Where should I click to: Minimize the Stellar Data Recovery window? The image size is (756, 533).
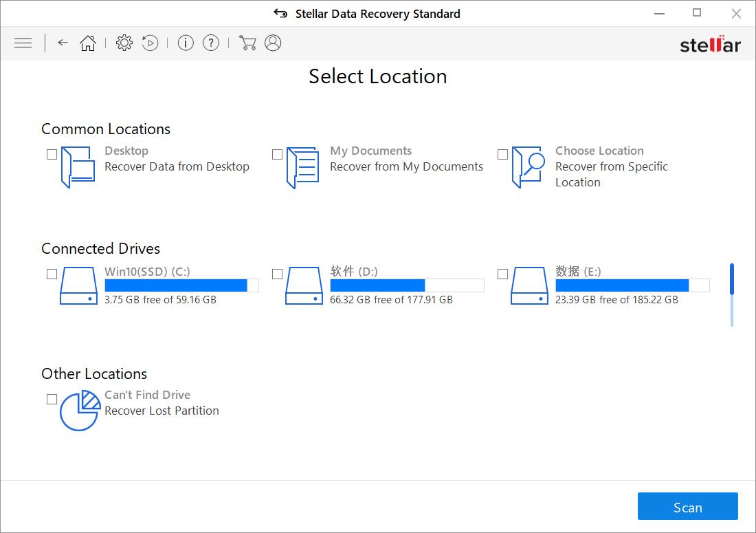tap(659, 14)
